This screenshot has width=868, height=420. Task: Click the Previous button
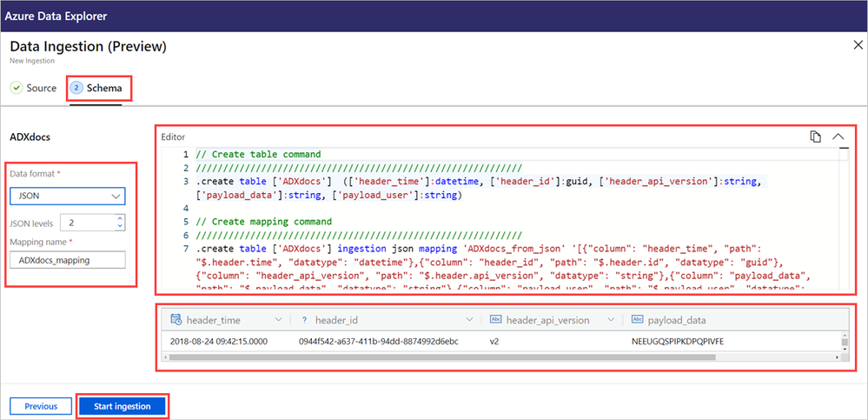pos(41,406)
